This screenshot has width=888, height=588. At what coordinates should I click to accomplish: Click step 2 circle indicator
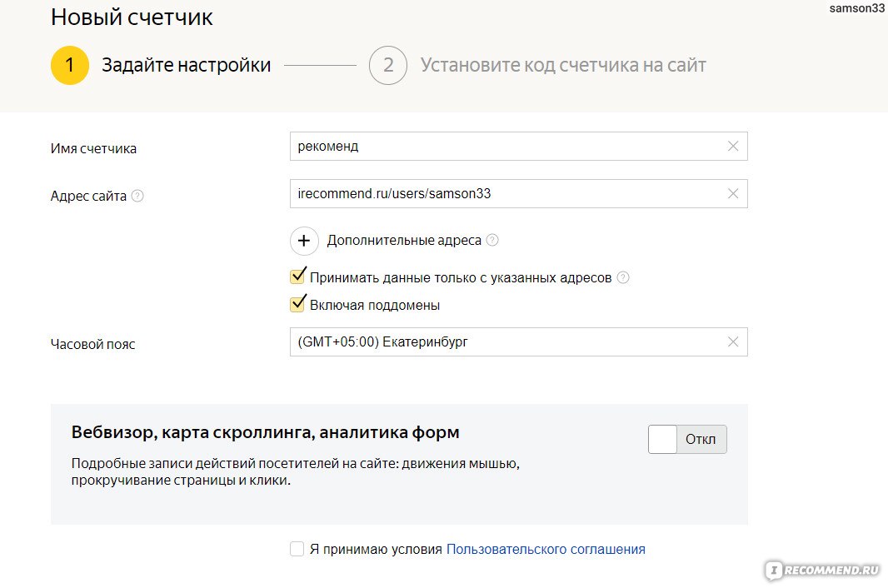pyautogui.click(x=387, y=65)
